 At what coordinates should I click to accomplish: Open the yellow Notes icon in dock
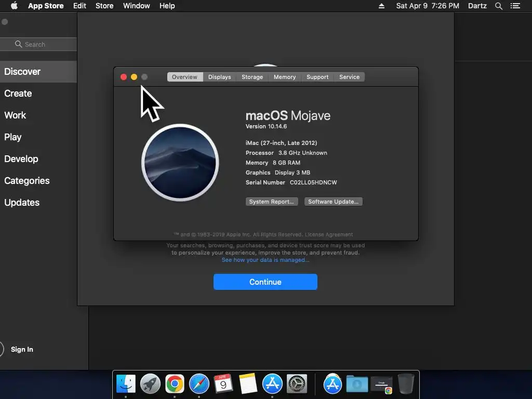tap(248, 384)
